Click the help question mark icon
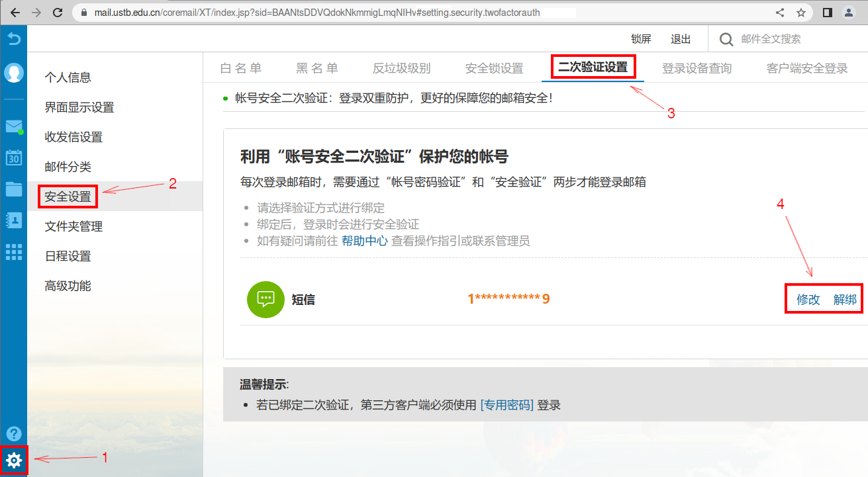 pos(14,434)
